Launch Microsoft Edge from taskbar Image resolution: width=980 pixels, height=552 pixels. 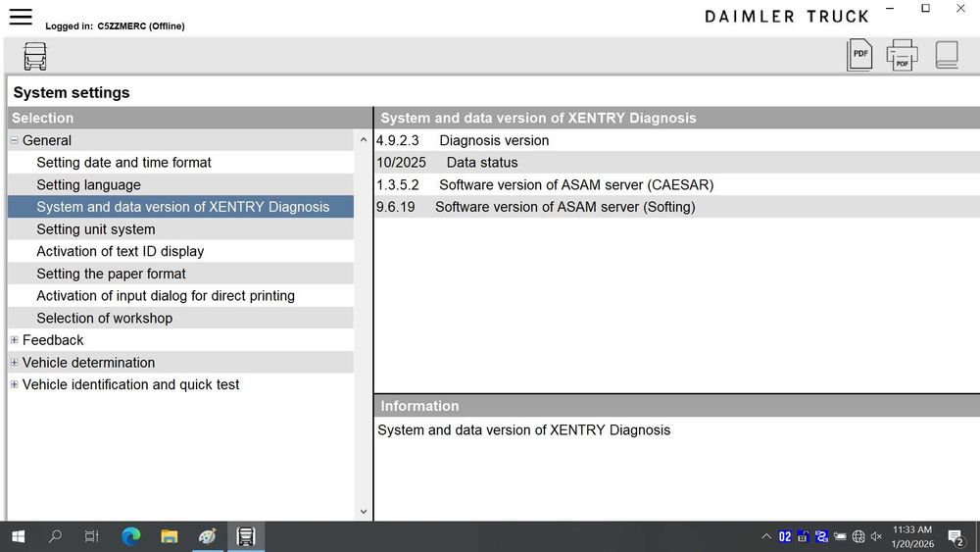coord(130,536)
